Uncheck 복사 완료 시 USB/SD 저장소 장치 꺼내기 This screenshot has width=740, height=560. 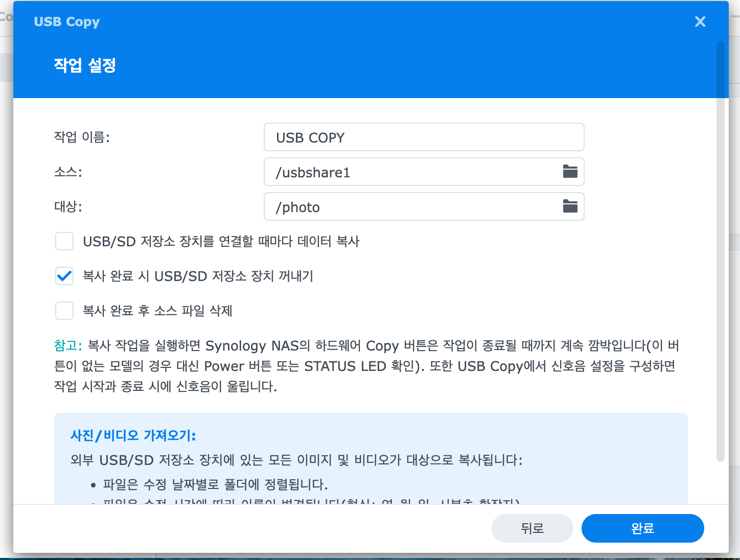pos(64,276)
